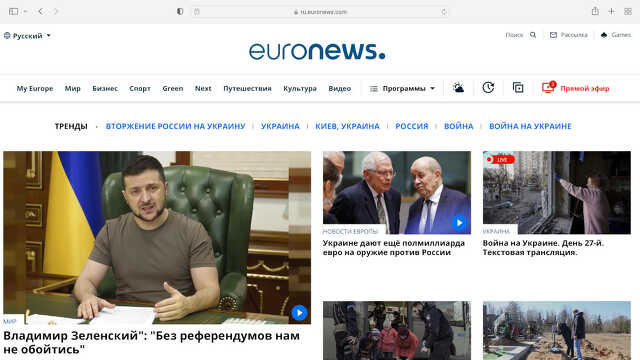
Task: Click the Games icon
Action: 604,35
